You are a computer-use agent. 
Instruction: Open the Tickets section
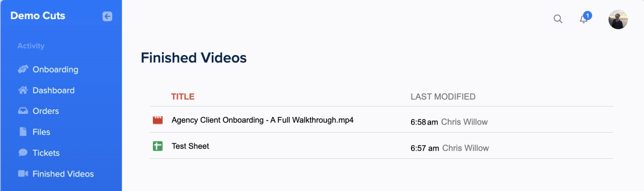point(46,153)
